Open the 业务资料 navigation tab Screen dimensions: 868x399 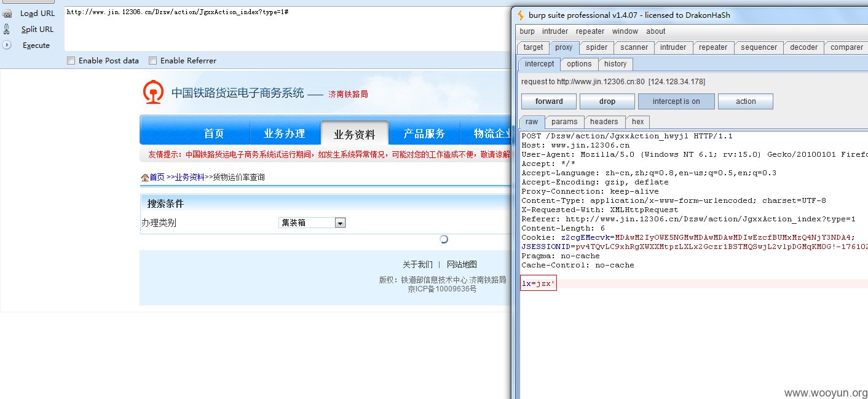point(355,134)
